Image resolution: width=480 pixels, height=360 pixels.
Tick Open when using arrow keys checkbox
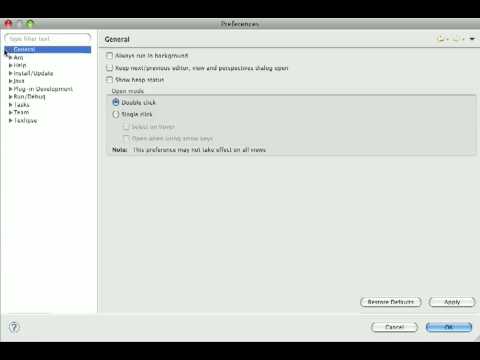126,138
